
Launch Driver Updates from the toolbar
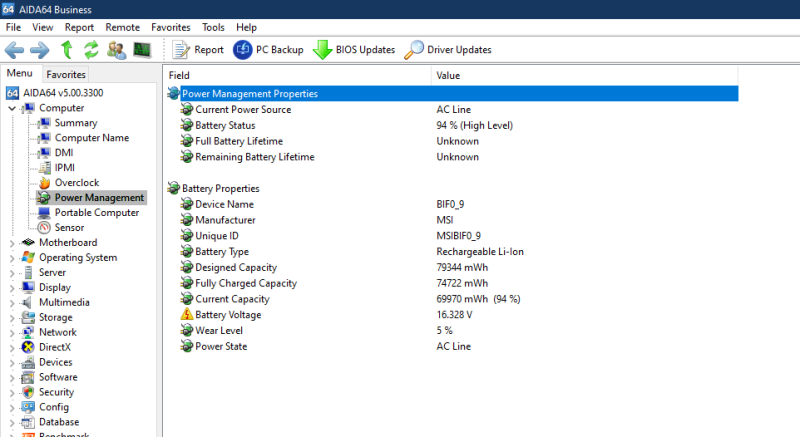tap(448, 50)
